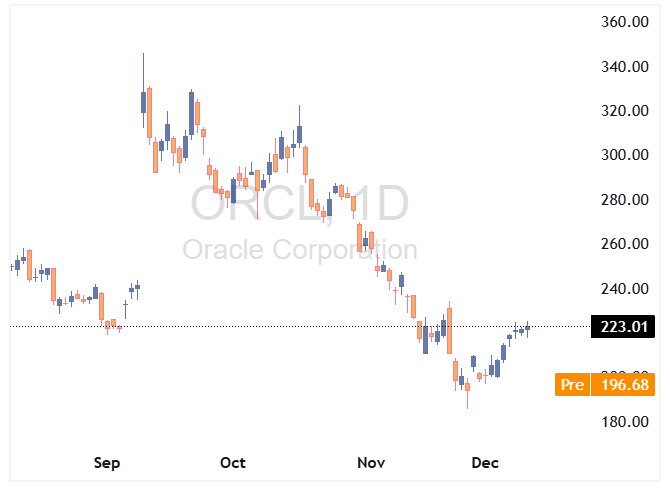Image resolution: width=670 pixels, height=500 pixels.
Task: Click the dotted current price line
Action: coord(300,326)
